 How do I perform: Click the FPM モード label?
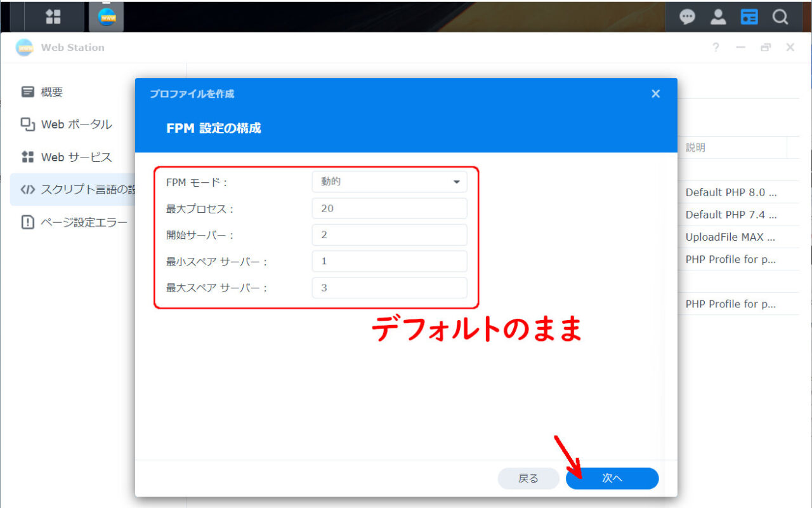(197, 182)
